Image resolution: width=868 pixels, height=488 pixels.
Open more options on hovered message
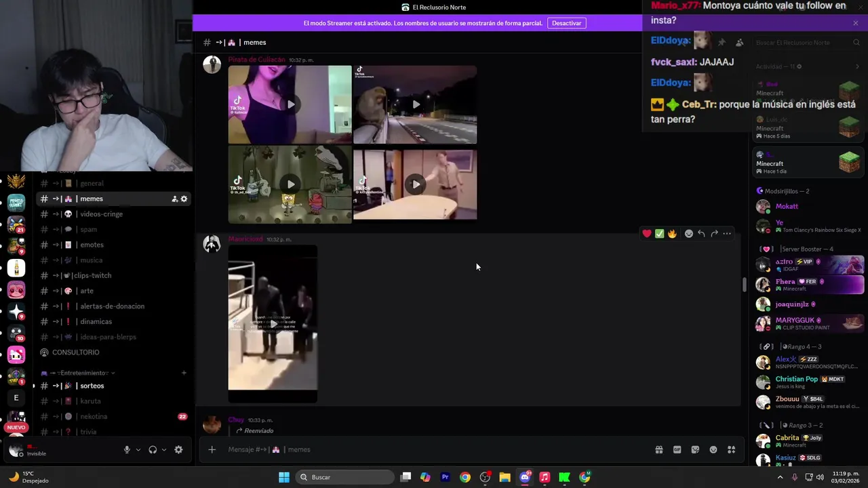tap(727, 233)
